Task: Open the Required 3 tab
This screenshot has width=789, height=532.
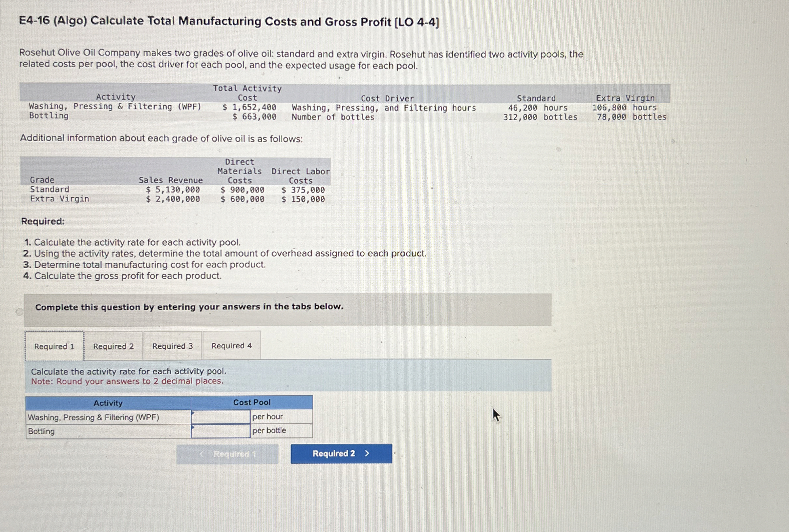Action: 172,345
